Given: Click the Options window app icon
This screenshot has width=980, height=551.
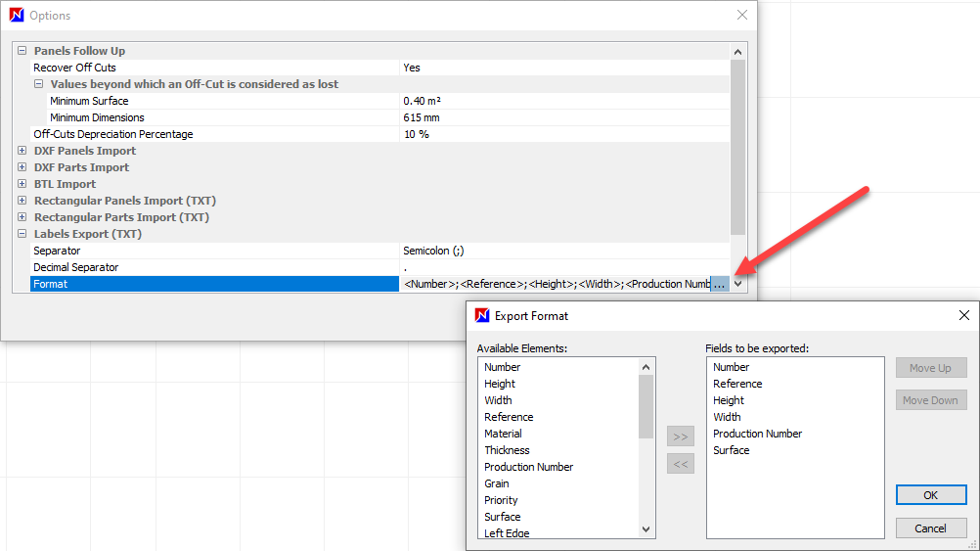Looking at the screenshot, I should (x=17, y=15).
